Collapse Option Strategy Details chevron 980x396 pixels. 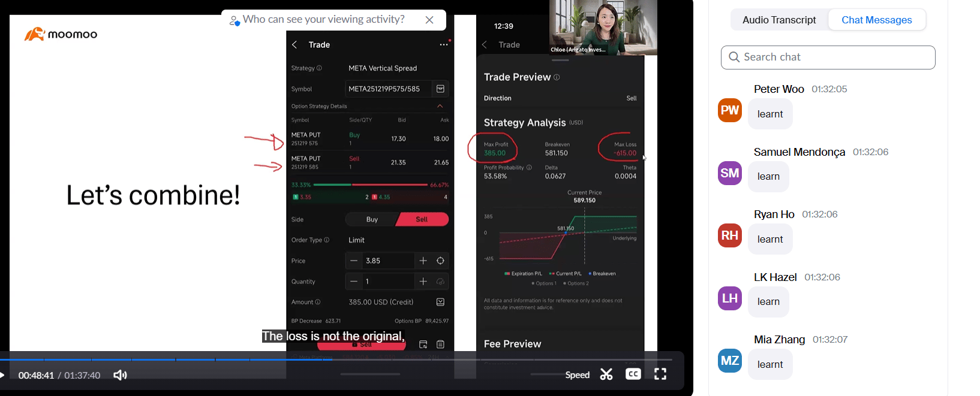tap(440, 106)
